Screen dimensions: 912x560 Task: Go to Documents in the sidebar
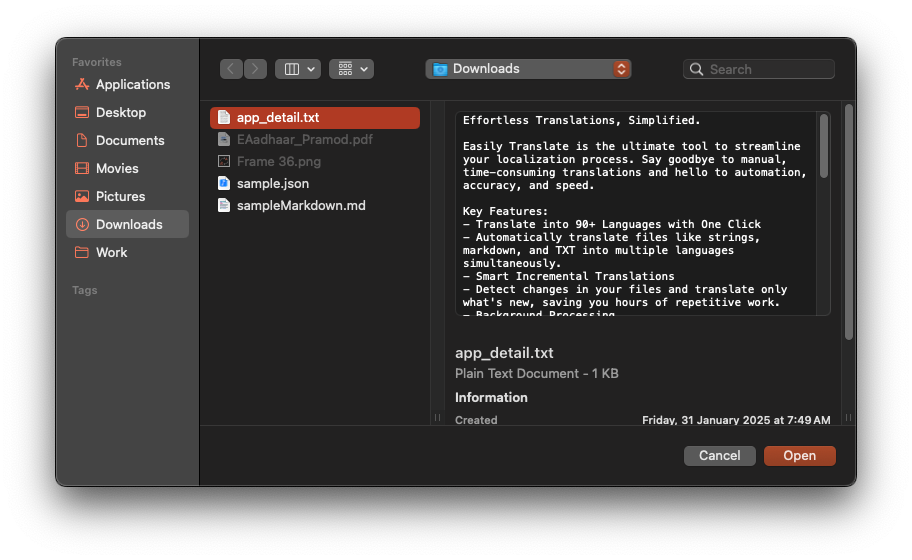[127, 140]
